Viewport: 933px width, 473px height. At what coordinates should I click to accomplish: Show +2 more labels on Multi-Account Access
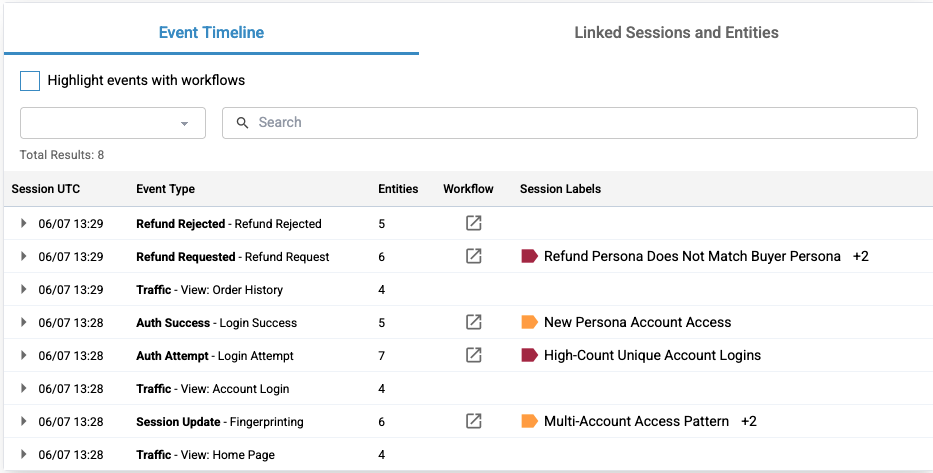pyautogui.click(x=748, y=421)
